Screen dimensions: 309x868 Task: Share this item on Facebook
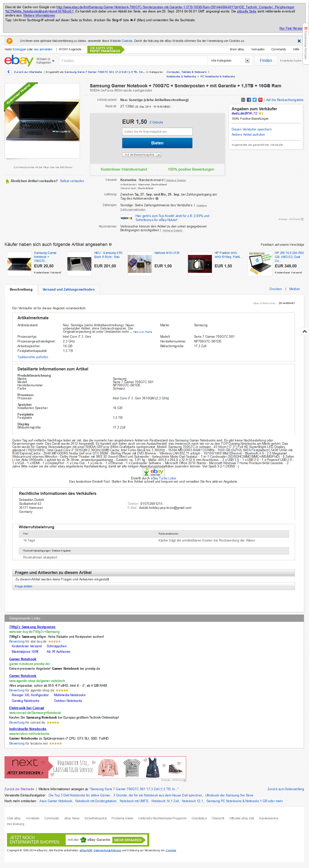[x=249, y=100]
